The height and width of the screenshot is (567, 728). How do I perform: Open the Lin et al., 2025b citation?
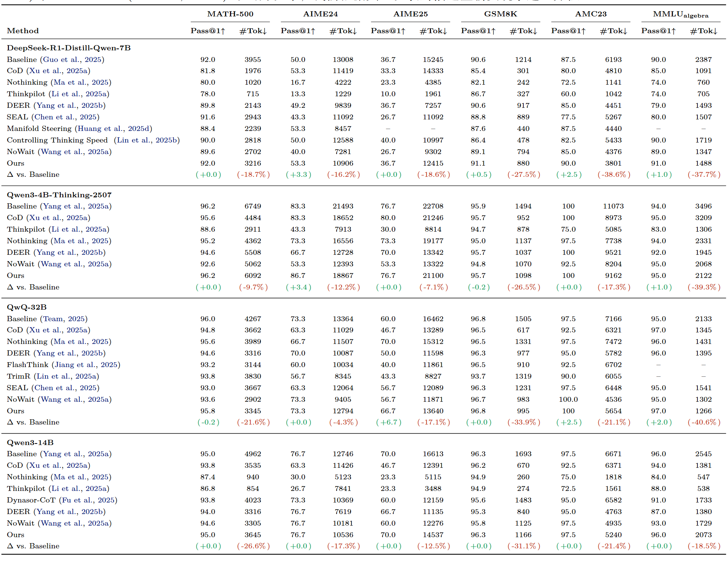(147, 140)
